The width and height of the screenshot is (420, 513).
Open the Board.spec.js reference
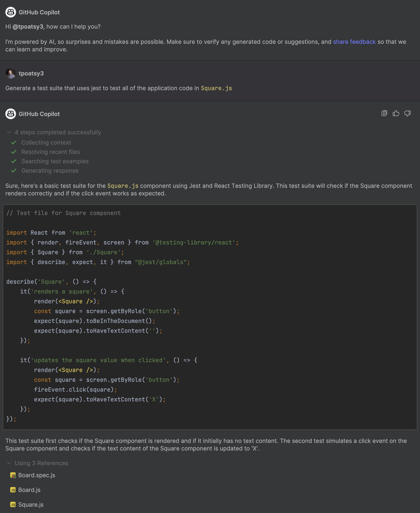click(x=37, y=475)
